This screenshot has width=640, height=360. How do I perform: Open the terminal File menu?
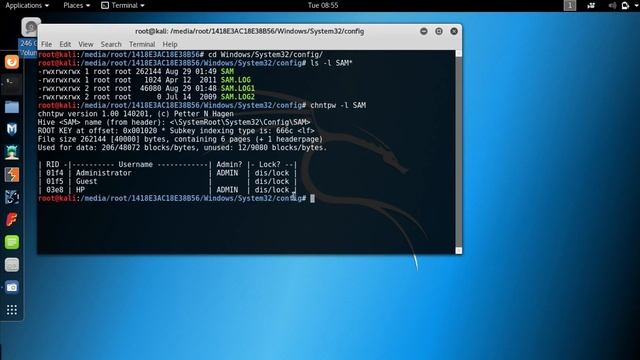47,44
